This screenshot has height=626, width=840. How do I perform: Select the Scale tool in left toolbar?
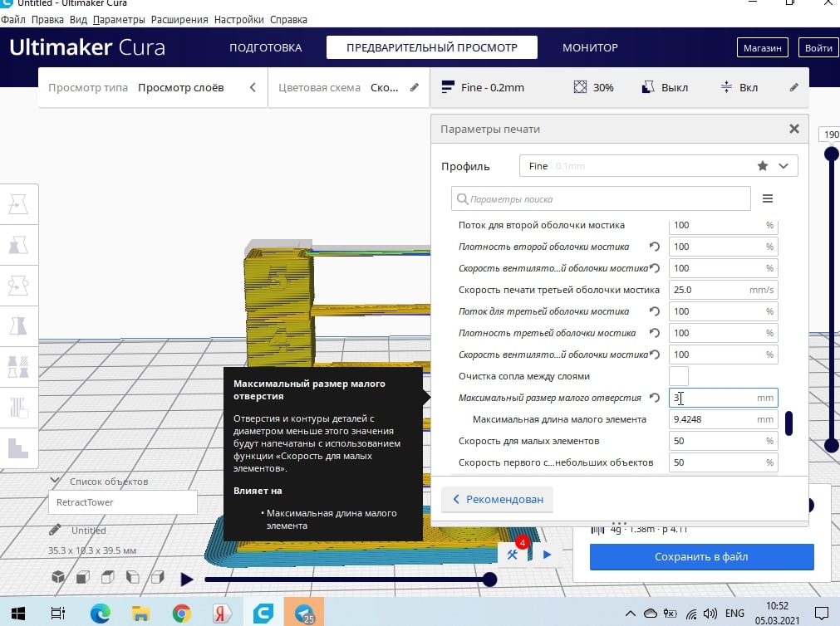[19, 245]
